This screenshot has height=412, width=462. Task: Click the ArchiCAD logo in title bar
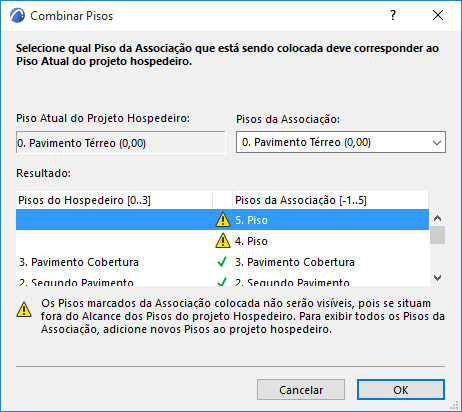point(17,16)
